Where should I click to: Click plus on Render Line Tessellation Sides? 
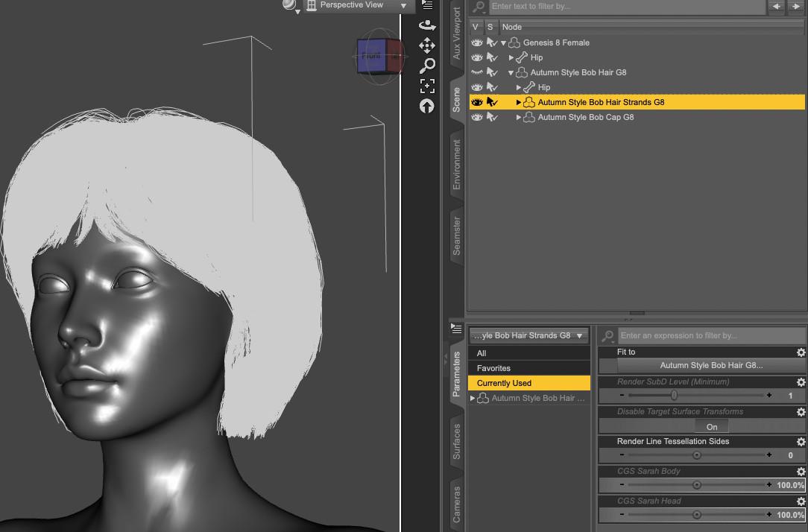pyautogui.click(x=769, y=455)
